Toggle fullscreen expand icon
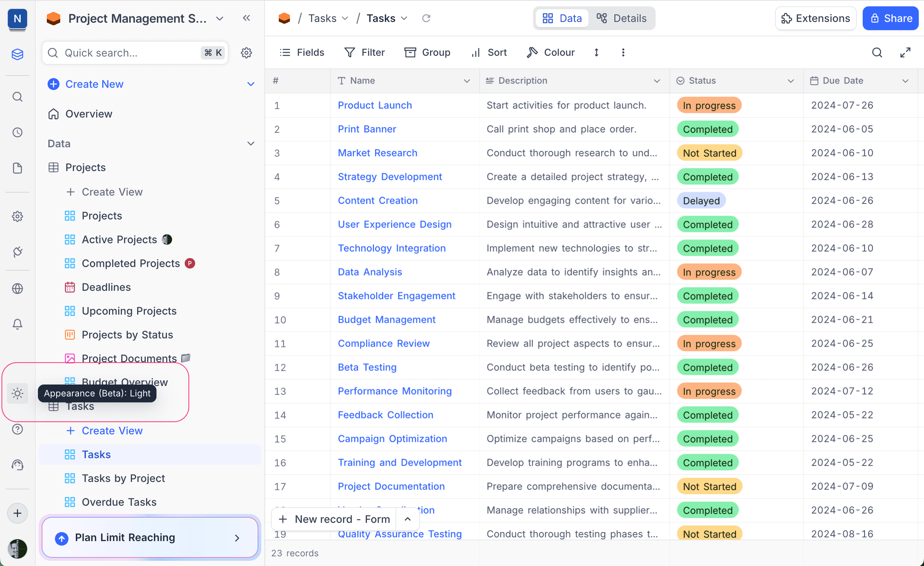Image resolution: width=924 pixels, height=566 pixels. [x=905, y=52]
